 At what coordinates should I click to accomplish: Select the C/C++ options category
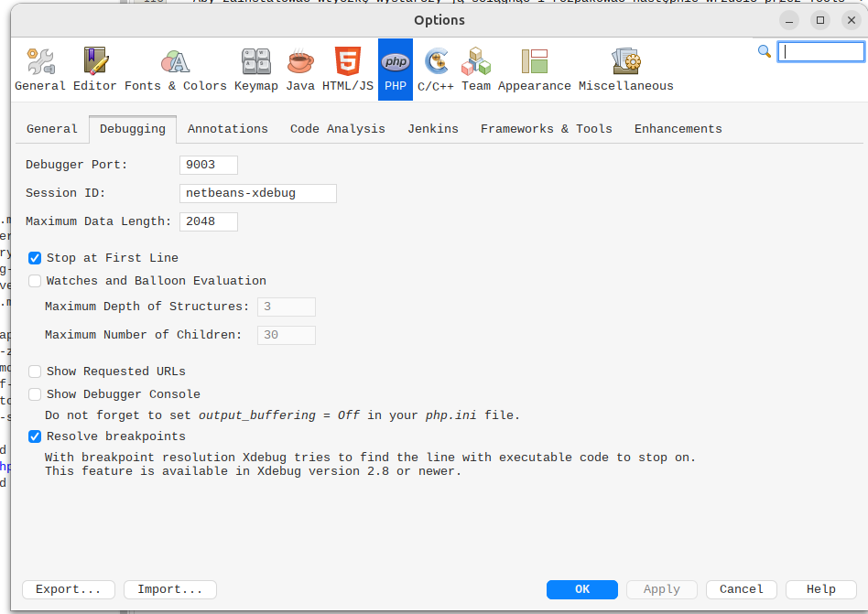click(436, 70)
